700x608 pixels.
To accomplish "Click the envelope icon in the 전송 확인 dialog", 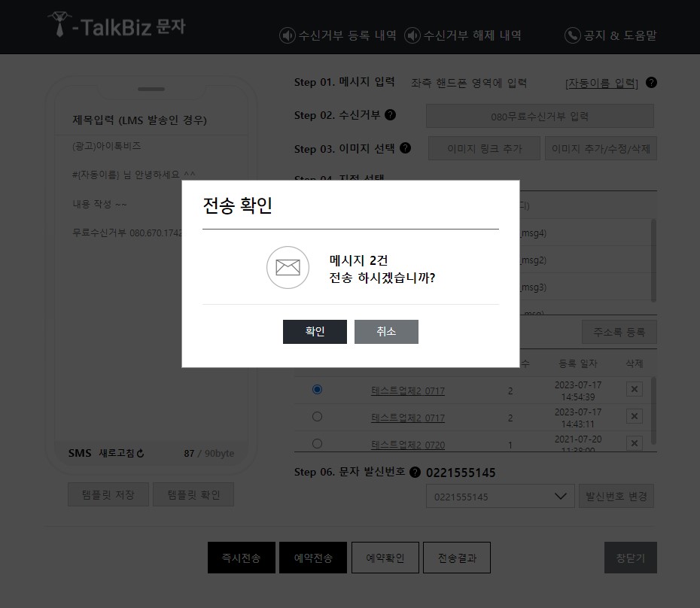I will (288, 268).
